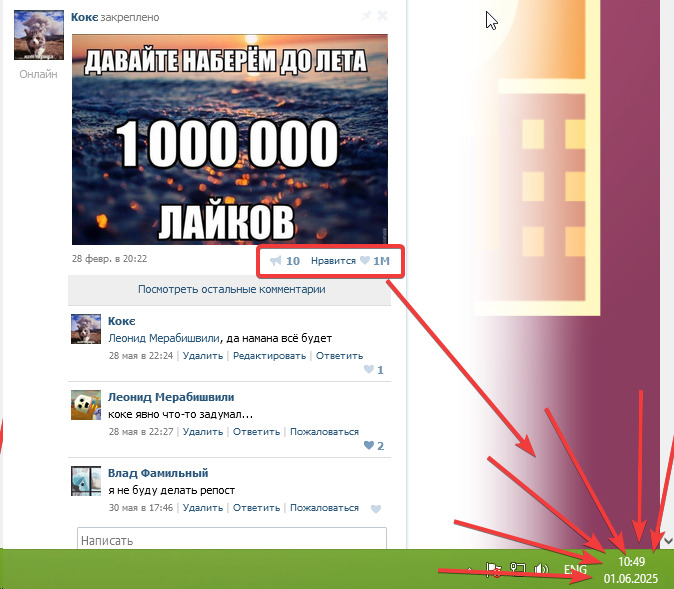Click the Нравится like link
This screenshot has height=589, width=674.
333,261
